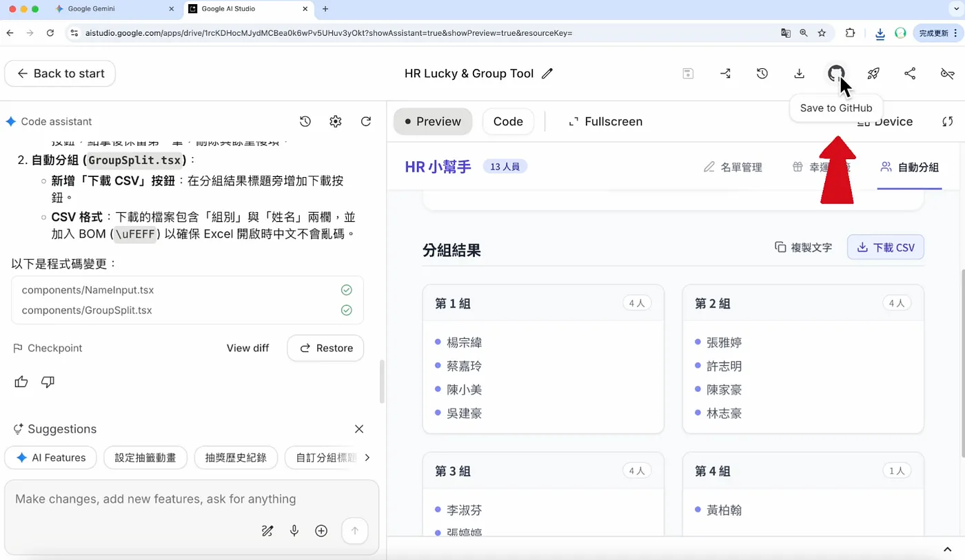Click the Code assistant refresh icon
Image resolution: width=965 pixels, height=560 pixels.
pyautogui.click(x=366, y=121)
